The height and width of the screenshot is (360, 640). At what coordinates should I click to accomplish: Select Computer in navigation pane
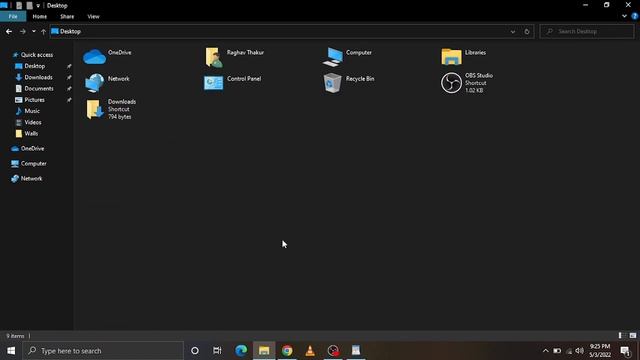(33, 164)
